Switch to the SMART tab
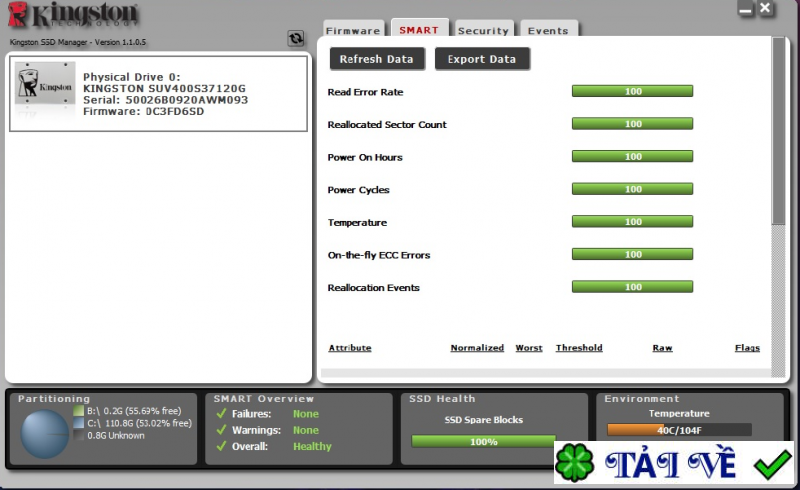The image size is (800, 490). pyautogui.click(x=419, y=29)
